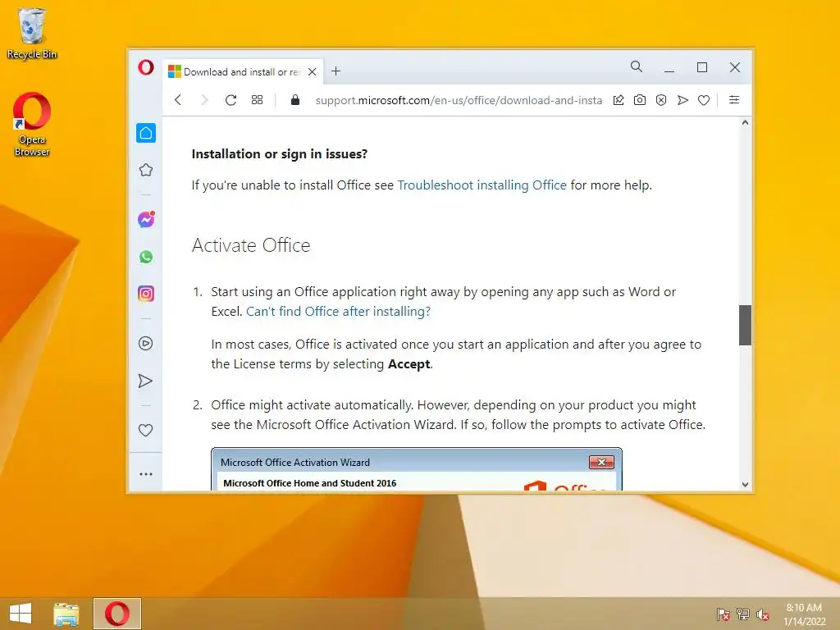840x630 pixels.
Task: Select the Home icon in sidebar
Action: (x=146, y=133)
